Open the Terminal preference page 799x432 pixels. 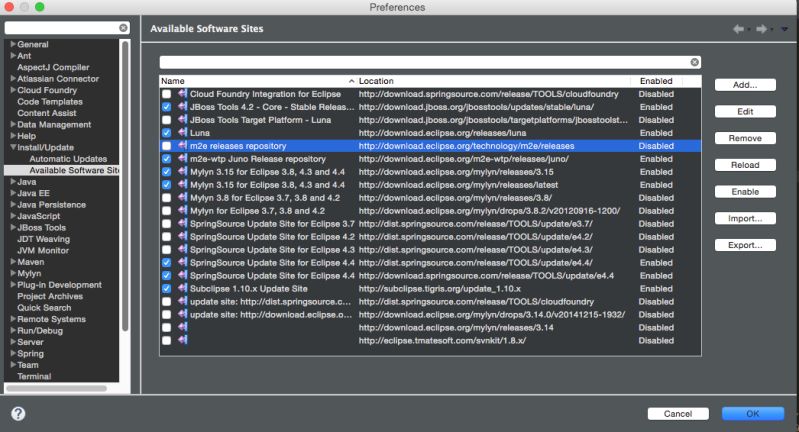34,376
